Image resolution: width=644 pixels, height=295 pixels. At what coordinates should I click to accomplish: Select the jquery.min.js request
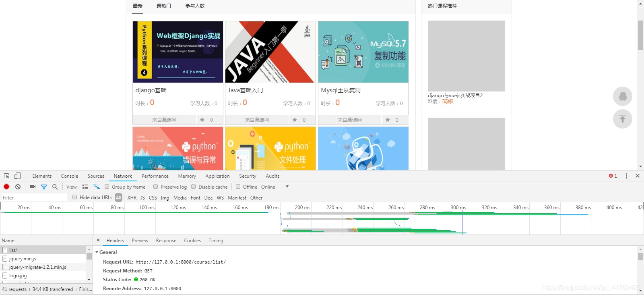(x=43, y=259)
